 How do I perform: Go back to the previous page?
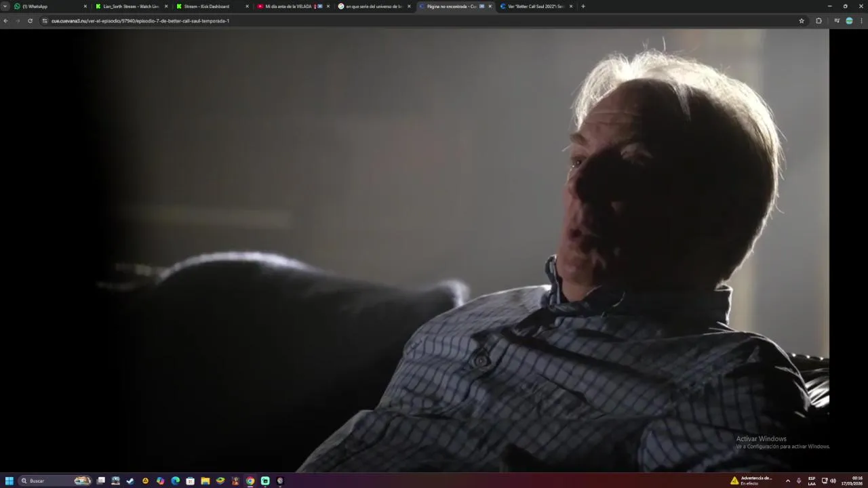(x=5, y=21)
